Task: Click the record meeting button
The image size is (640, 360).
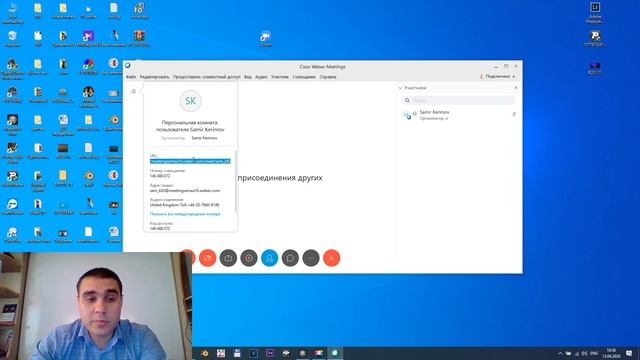Action: [x=249, y=258]
